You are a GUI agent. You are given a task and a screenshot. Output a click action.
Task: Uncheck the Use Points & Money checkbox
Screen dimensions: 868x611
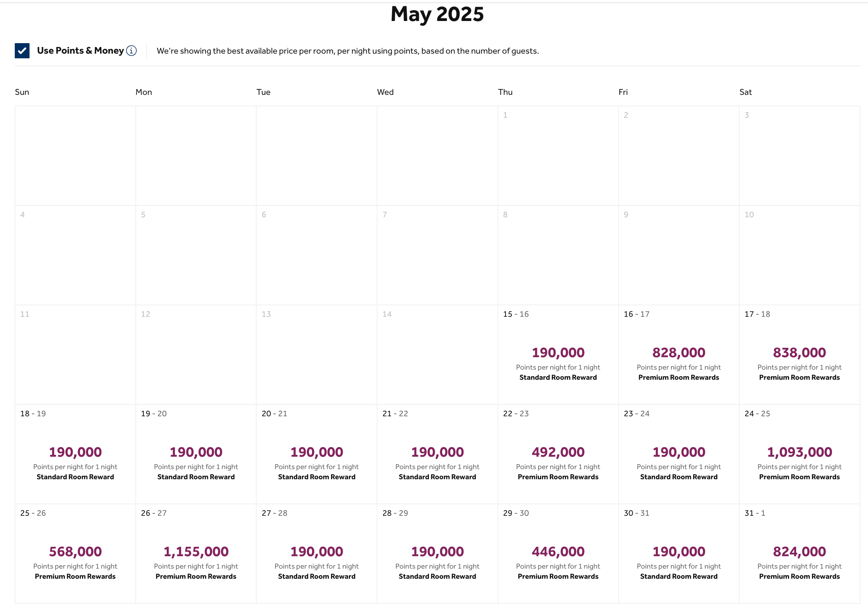tap(22, 51)
